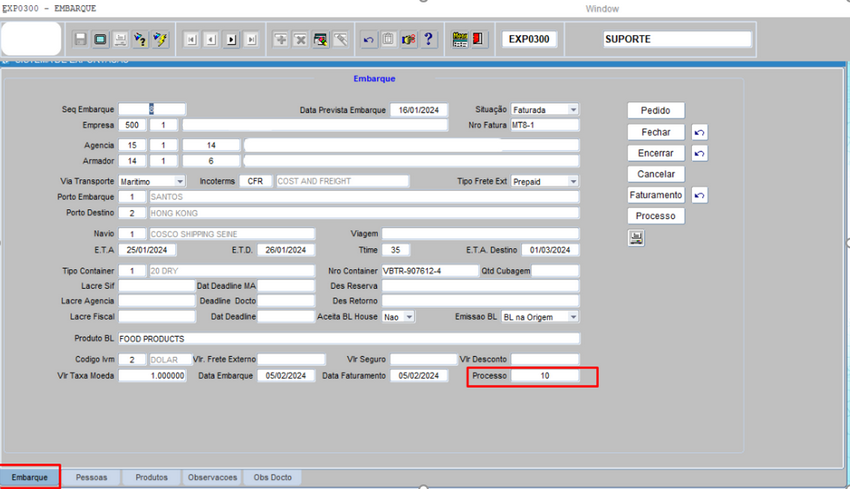
Task: Go to the first record
Action: coord(191,39)
